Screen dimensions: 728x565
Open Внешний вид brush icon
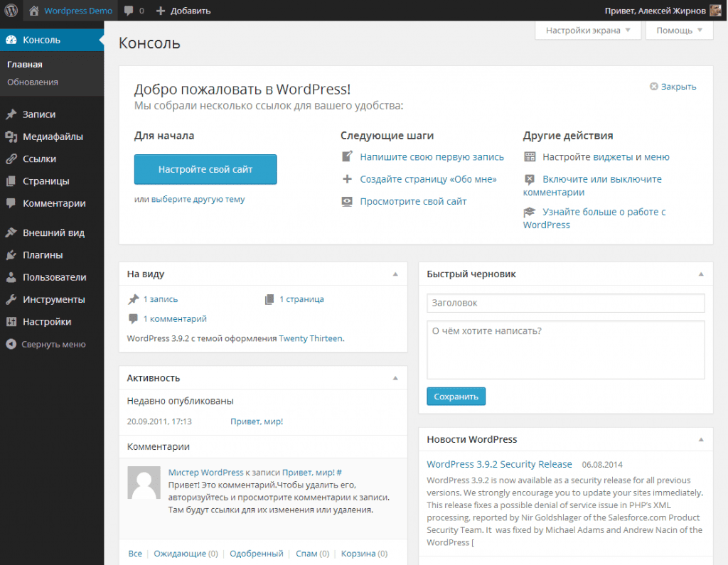(11, 232)
